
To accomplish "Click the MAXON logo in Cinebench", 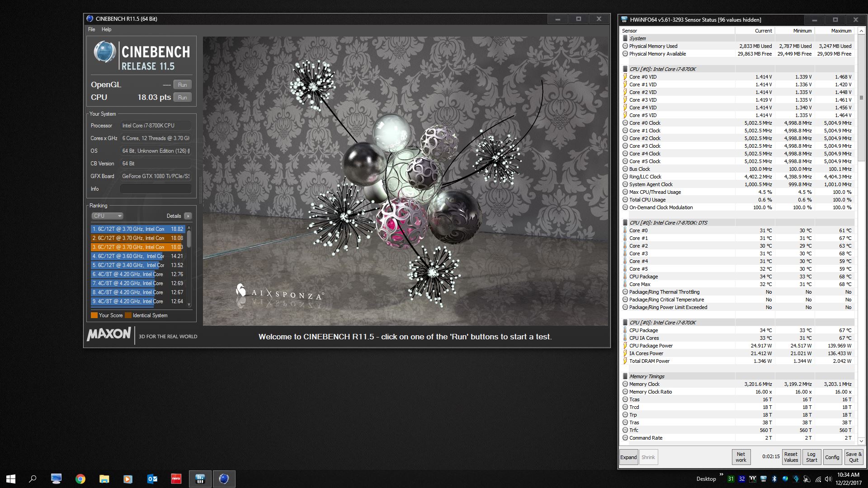I will tap(109, 334).
